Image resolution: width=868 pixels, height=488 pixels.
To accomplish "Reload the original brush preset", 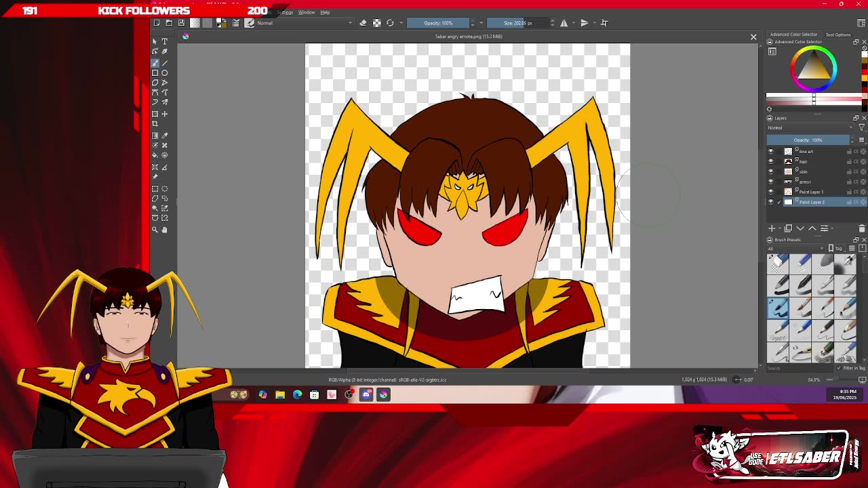I will 390,23.
